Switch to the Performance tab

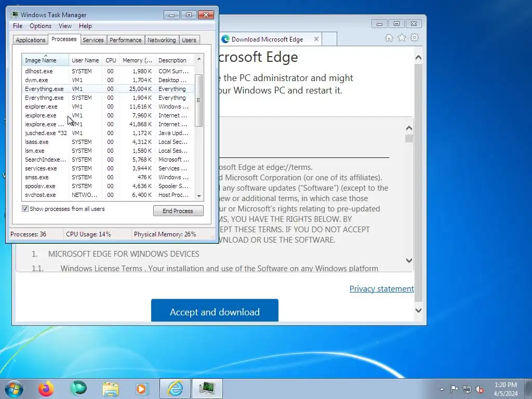(x=126, y=39)
